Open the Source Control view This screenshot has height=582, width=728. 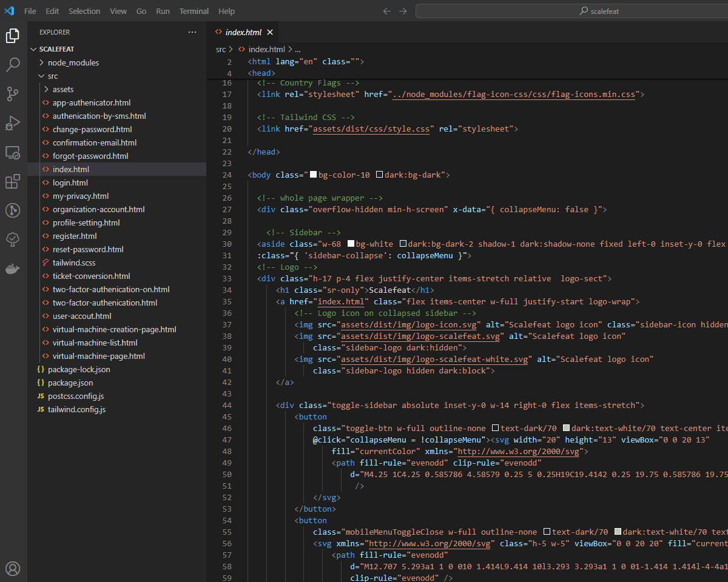pyautogui.click(x=13, y=94)
